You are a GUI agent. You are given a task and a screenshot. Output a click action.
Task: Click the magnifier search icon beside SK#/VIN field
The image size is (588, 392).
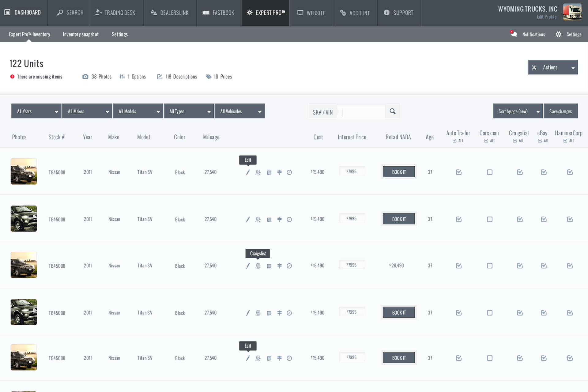click(x=392, y=111)
